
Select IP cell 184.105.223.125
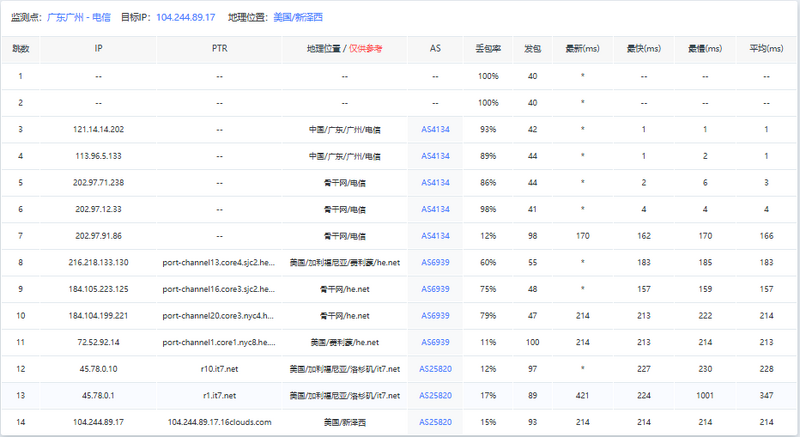click(x=98, y=289)
